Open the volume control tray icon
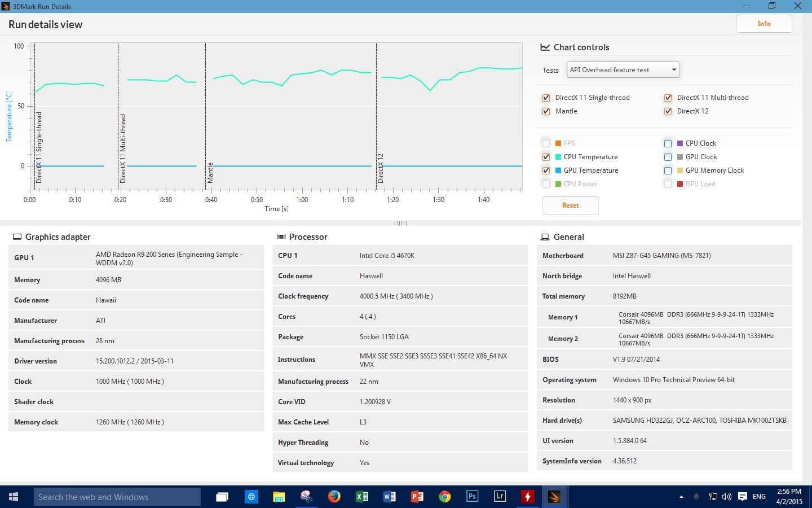Viewport: 812px width, 508px height. [727, 497]
